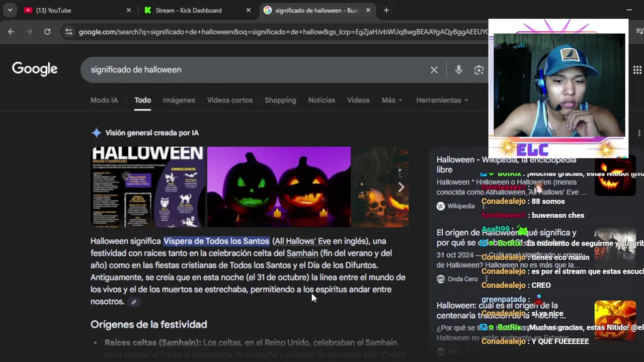Close the Kick Dashboard tab
This screenshot has height=362, width=644.
248,10
